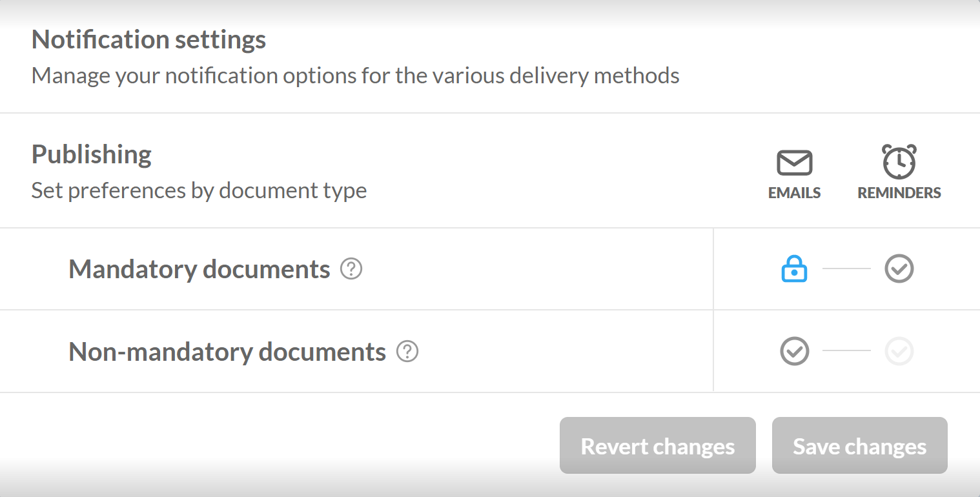This screenshot has width=980, height=497.
Task: Click the connector line in Non-mandatory documents row
Action: (846, 351)
